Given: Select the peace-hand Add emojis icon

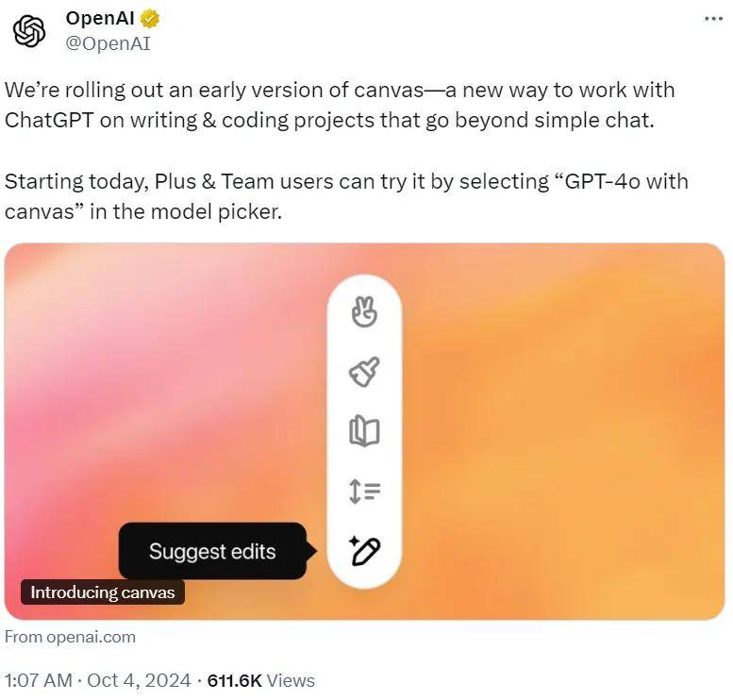Looking at the screenshot, I should pyautogui.click(x=364, y=312).
